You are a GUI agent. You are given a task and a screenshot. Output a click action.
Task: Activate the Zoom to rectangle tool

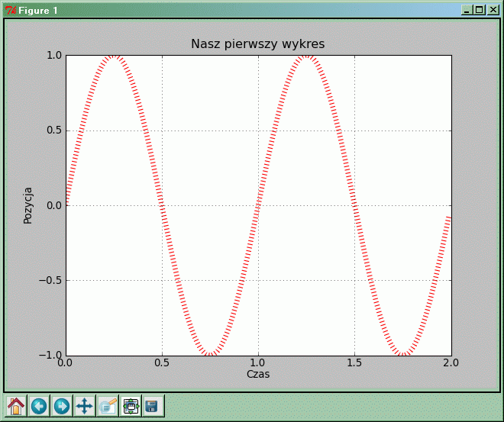click(x=108, y=406)
